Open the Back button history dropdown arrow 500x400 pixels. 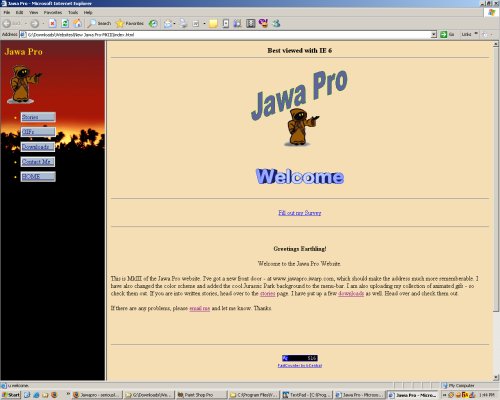[26, 24]
